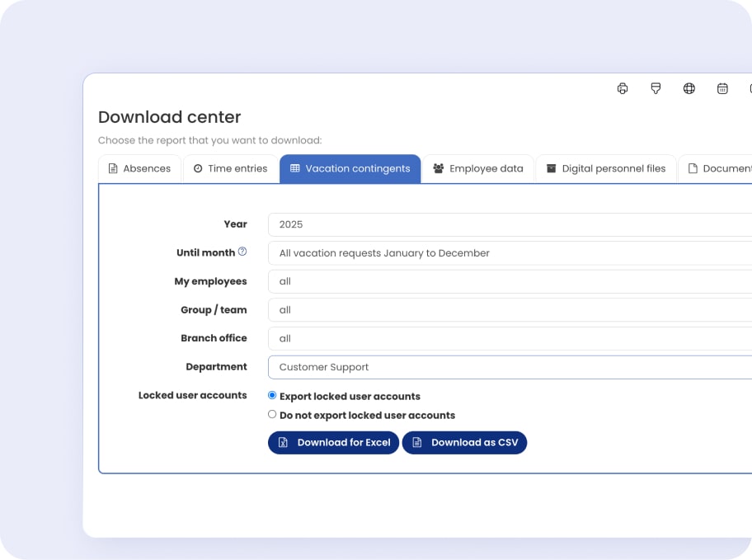Click the Download for Excel button
752x560 pixels.
(333, 443)
